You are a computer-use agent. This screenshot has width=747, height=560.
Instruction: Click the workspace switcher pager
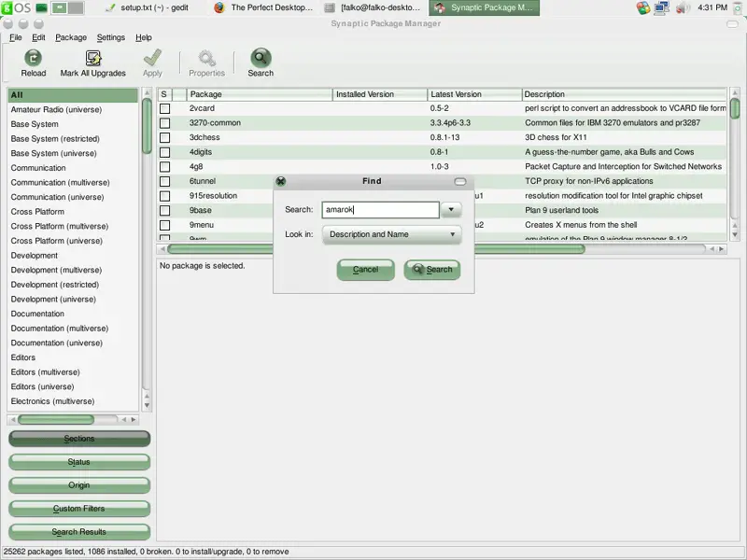(x=67, y=7)
